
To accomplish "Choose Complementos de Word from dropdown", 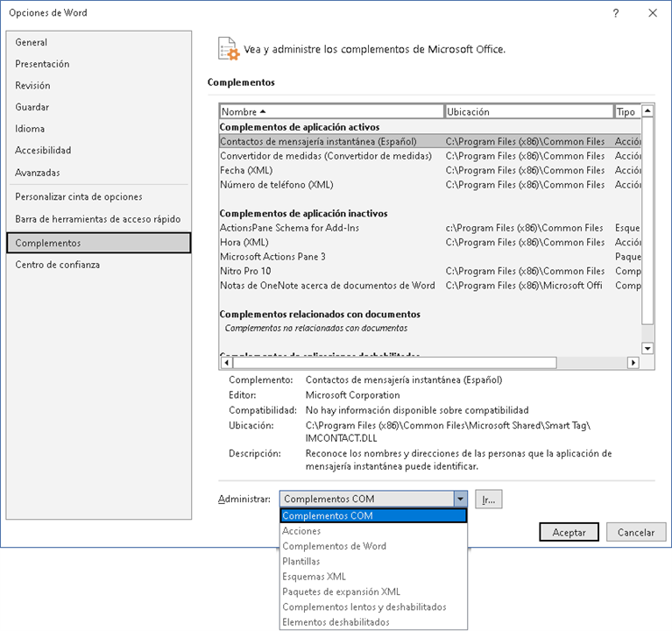I will (334, 546).
